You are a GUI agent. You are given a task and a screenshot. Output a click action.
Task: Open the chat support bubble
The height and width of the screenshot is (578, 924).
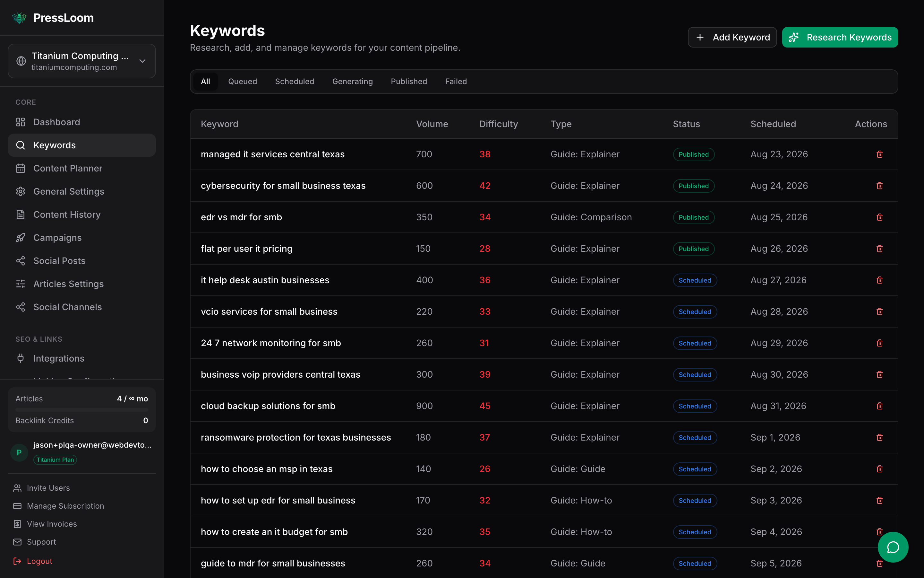pyautogui.click(x=893, y=547)
